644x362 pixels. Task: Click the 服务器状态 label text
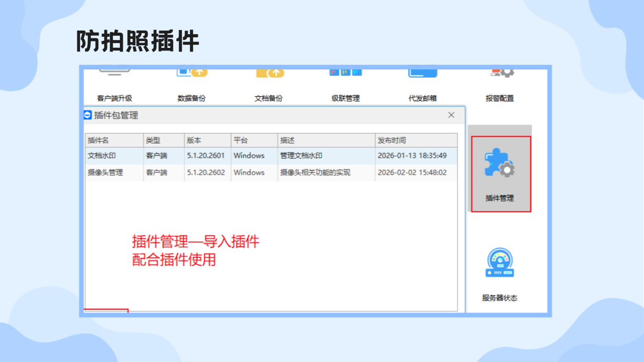pyautogui.click(x=499, y=298)
